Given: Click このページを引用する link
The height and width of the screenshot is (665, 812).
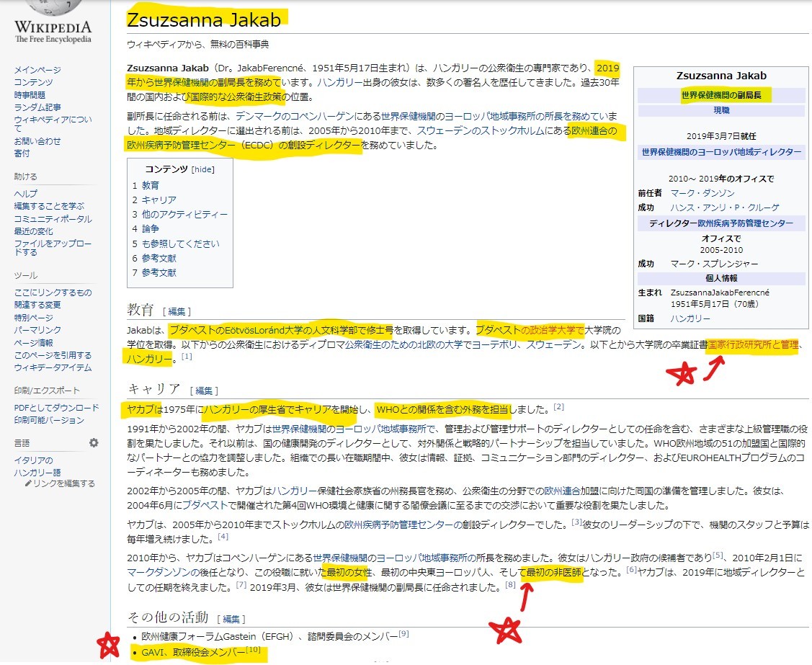Looking at the screenshot, I should [x=53, y=355].
